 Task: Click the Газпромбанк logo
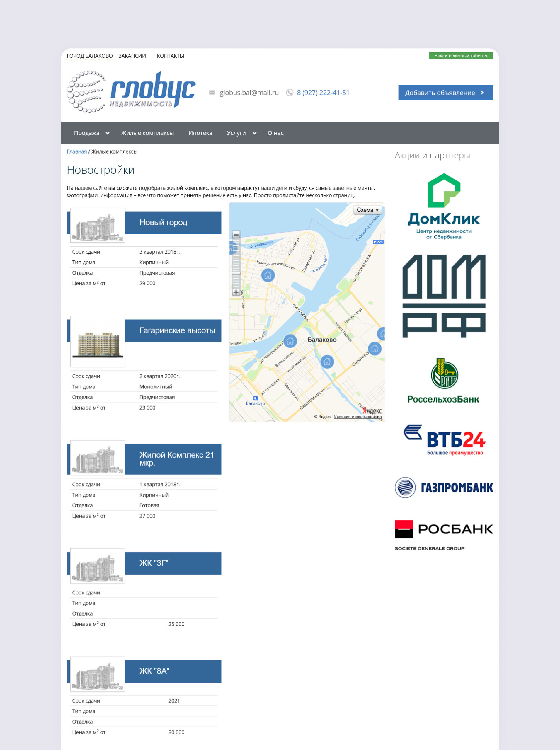pos(443,487)
